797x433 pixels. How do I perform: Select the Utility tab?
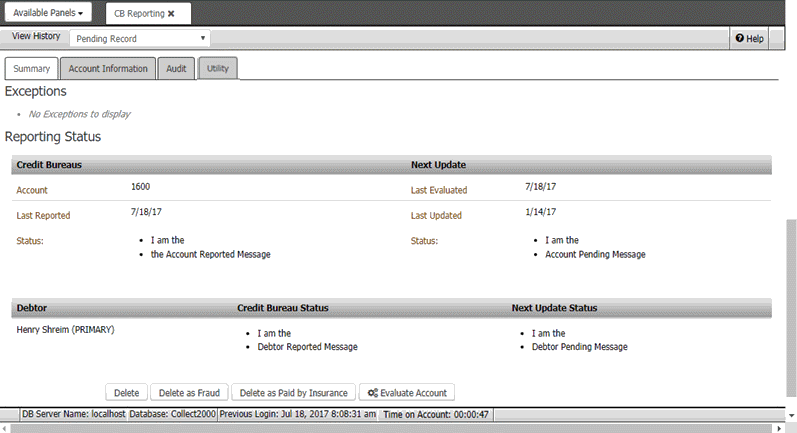[217, 69]
